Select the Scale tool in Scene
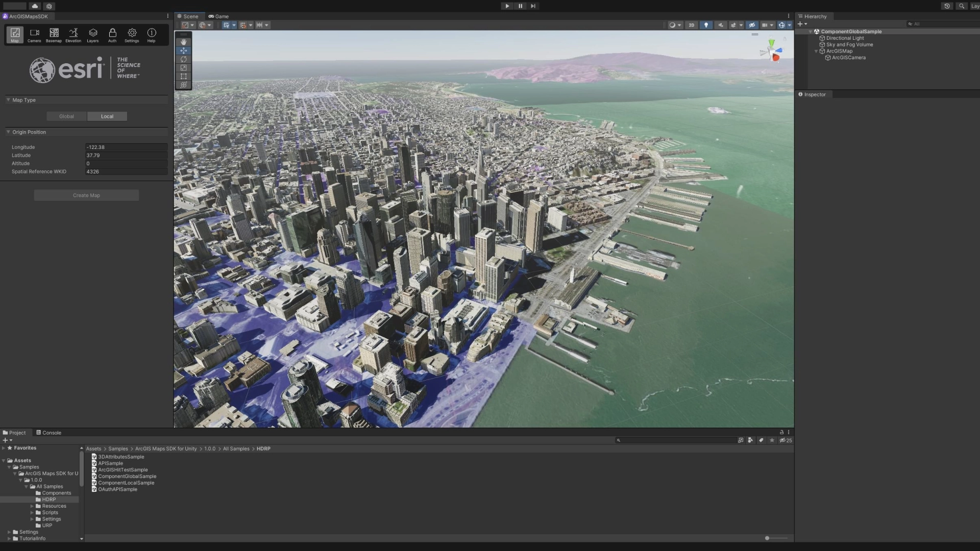The image size is (980, 551). click(x=184, y=68)
